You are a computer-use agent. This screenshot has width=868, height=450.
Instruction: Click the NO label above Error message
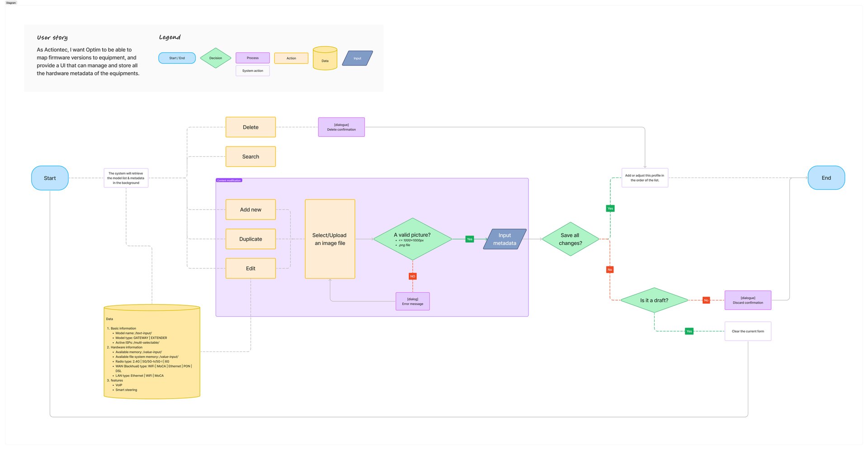(412, 276)
